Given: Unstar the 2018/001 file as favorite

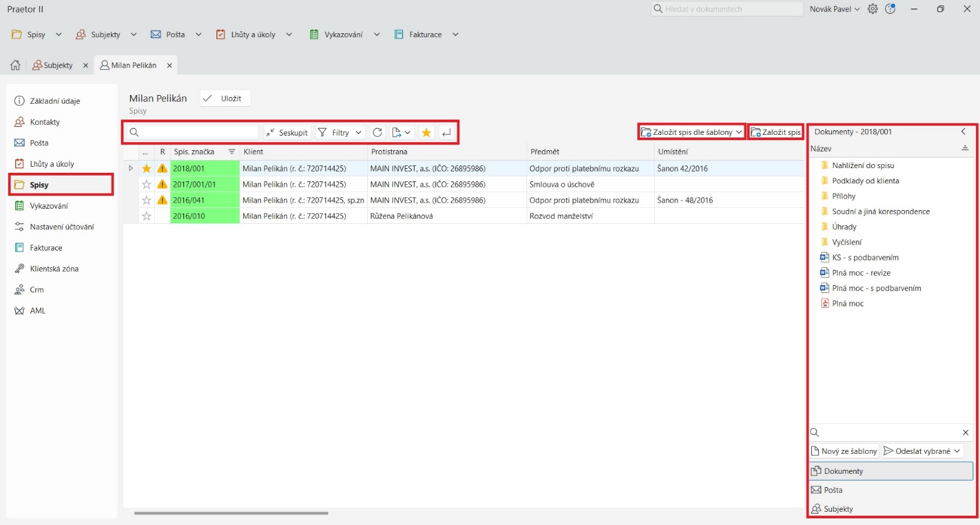Looking at the screenshot, I should pos(147,169).
